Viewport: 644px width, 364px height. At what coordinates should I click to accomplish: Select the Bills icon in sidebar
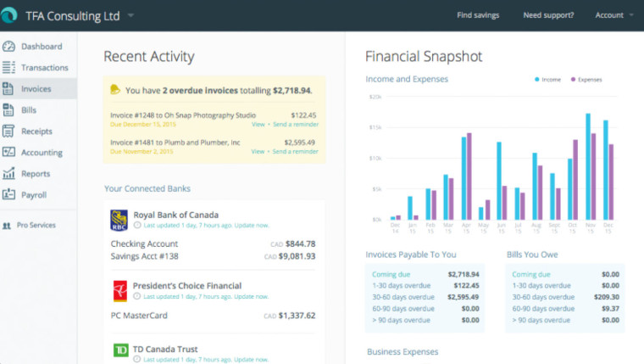[8, 110]
